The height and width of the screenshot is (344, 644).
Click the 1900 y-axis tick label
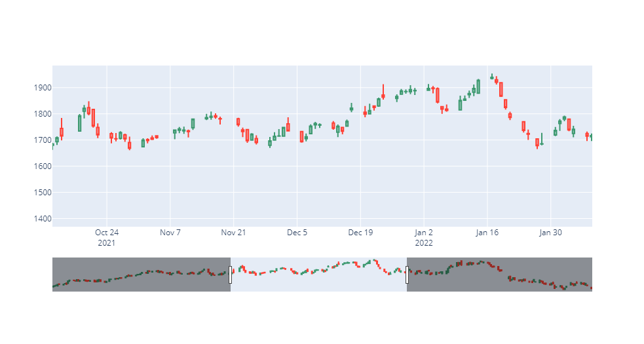tap(39, 88)
